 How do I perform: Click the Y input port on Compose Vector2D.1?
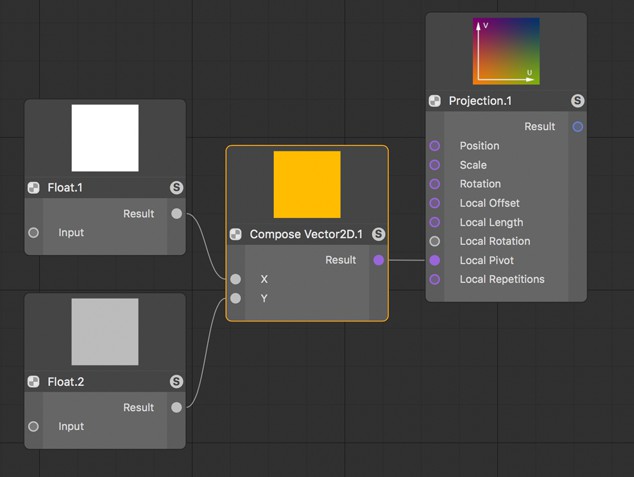point(236,298)
